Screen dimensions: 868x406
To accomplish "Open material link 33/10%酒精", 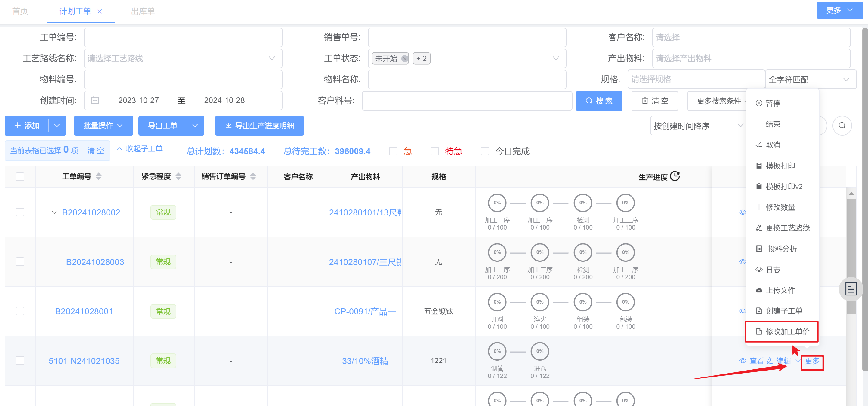I will (365, 361).
